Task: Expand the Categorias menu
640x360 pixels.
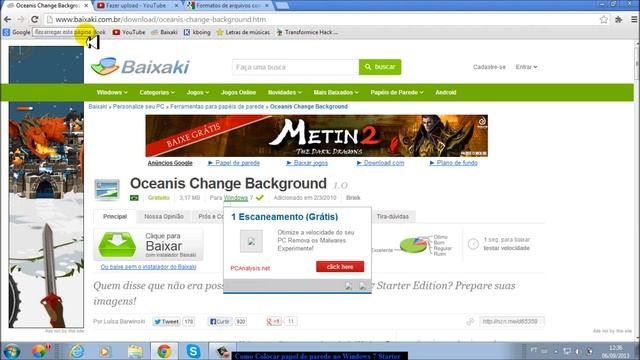Action: pyautogui.click(x=157, y=93)
